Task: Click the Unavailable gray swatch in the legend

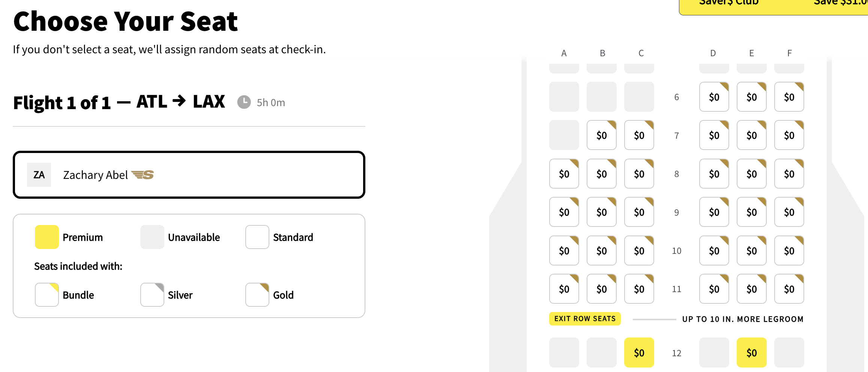Action: tap(152, 237)
